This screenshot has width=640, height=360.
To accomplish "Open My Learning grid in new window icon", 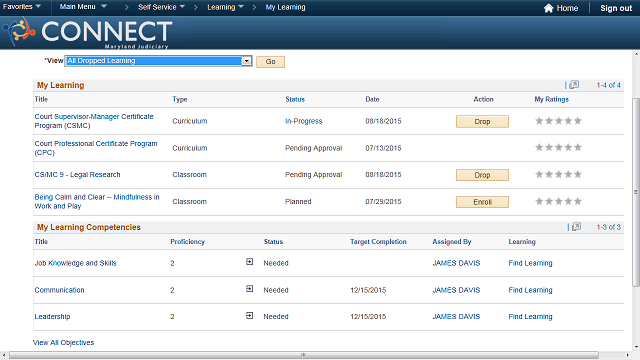I will [x=574, y=85].
